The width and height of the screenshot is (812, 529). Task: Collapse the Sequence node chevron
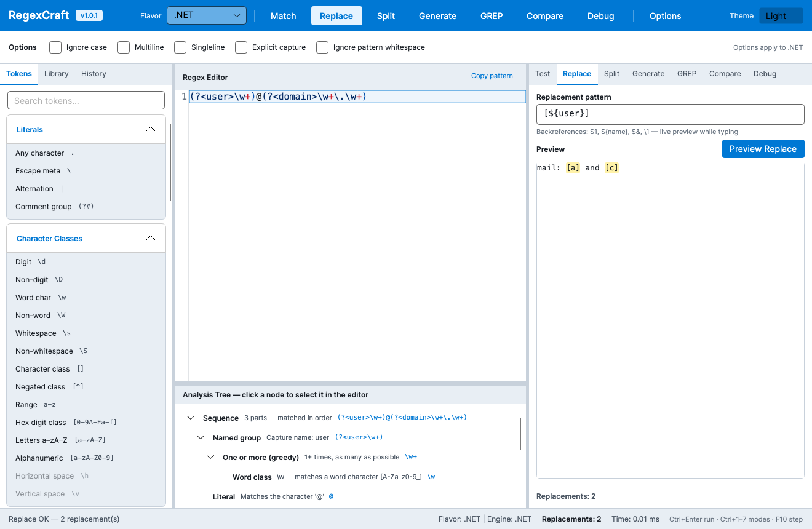pyautogui.click(x=191, y=418)
